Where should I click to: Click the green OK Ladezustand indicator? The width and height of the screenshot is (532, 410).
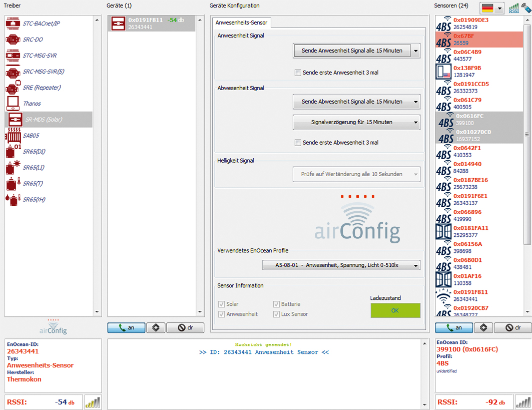(x=395, y=310)
